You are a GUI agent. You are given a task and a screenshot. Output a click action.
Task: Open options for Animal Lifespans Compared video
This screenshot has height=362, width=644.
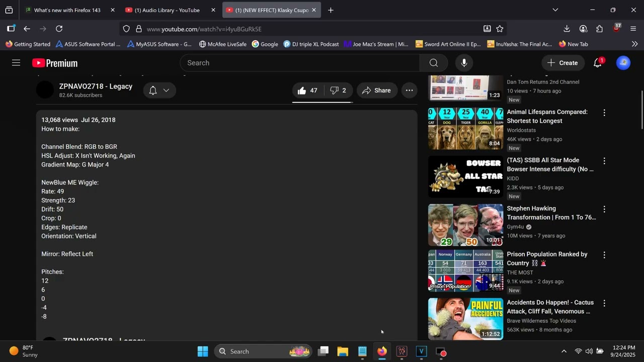pos(604,113)
